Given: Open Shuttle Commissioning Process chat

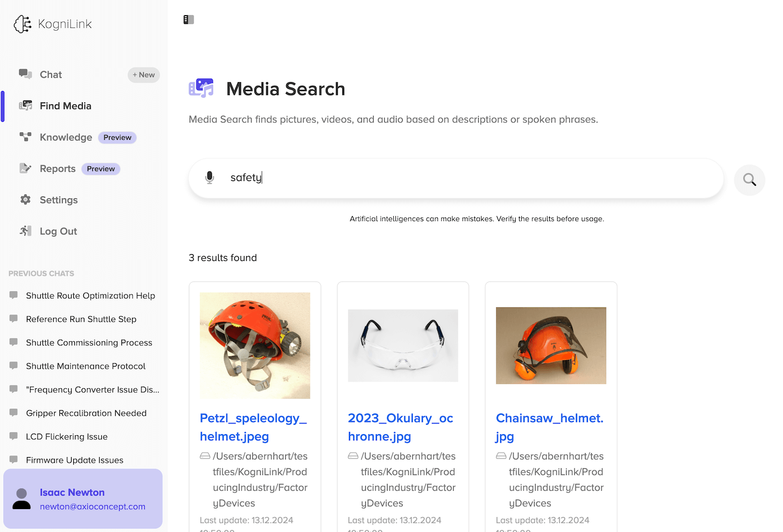Looking at the screenshot, I should [x=89, y=343].
